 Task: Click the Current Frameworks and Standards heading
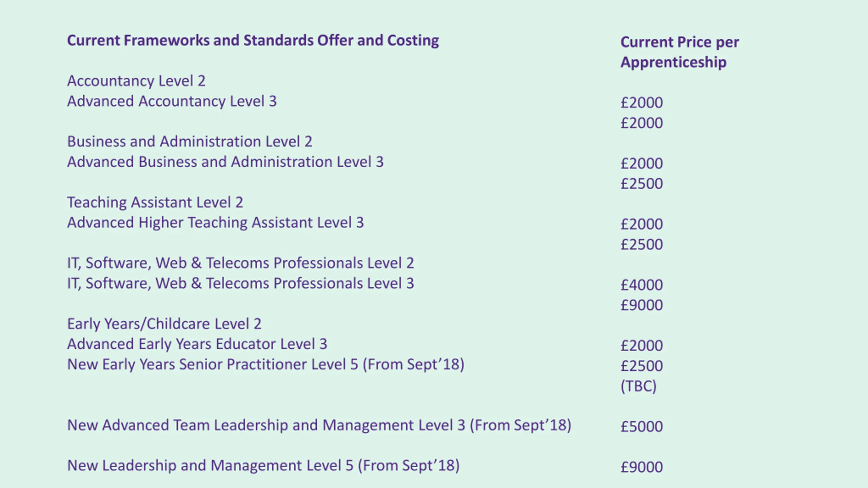point(253,41)
